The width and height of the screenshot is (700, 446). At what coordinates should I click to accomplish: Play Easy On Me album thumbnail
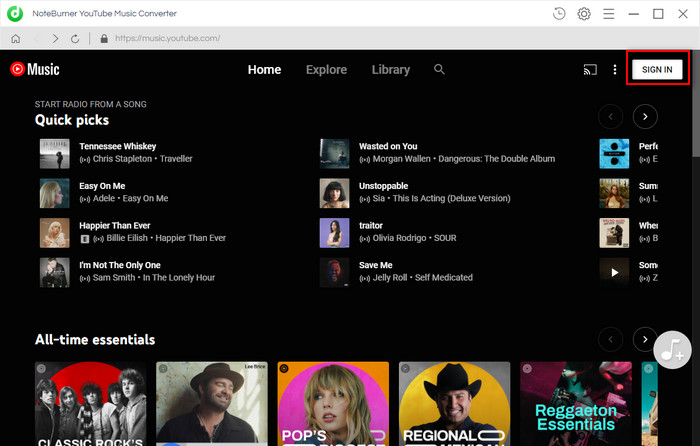tap(54, 193)
